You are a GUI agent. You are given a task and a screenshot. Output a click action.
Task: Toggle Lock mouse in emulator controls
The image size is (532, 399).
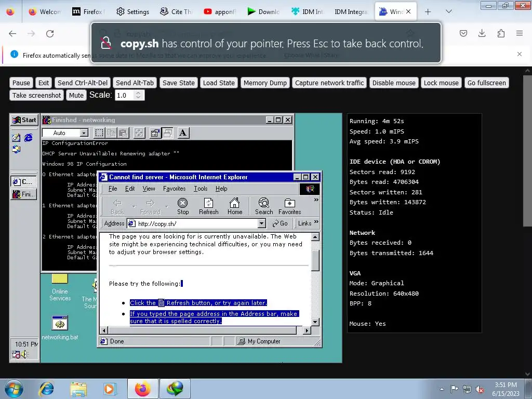[441, 83]
